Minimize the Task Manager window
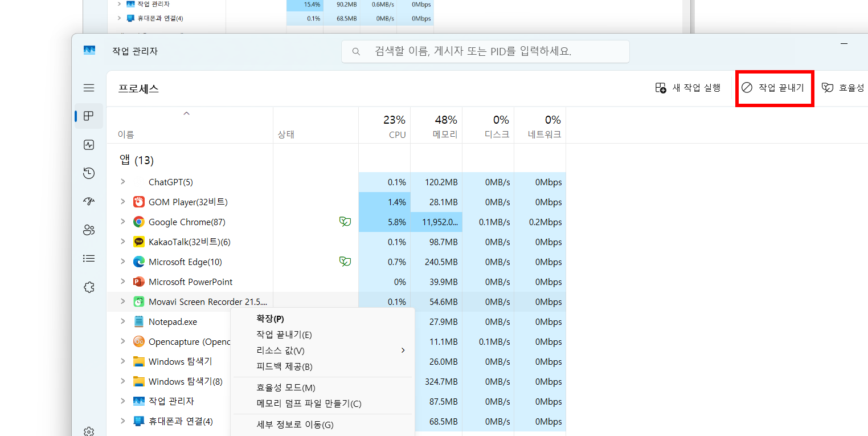The image size is (868, 436). click(844, 43)
